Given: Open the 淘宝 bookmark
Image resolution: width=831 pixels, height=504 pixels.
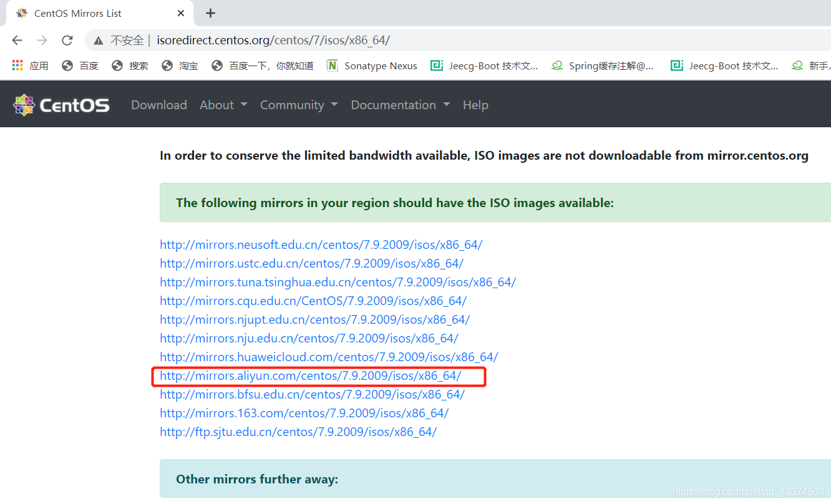Looking at the screenshot, I should click(x=180, y=65).
